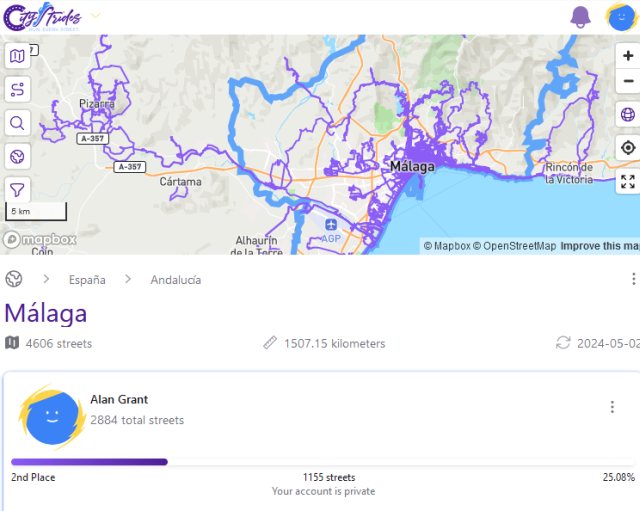Screen dimensions: 640x511
Task: Click the streets map icon beside 4606 streets
Action: [12, 343]
